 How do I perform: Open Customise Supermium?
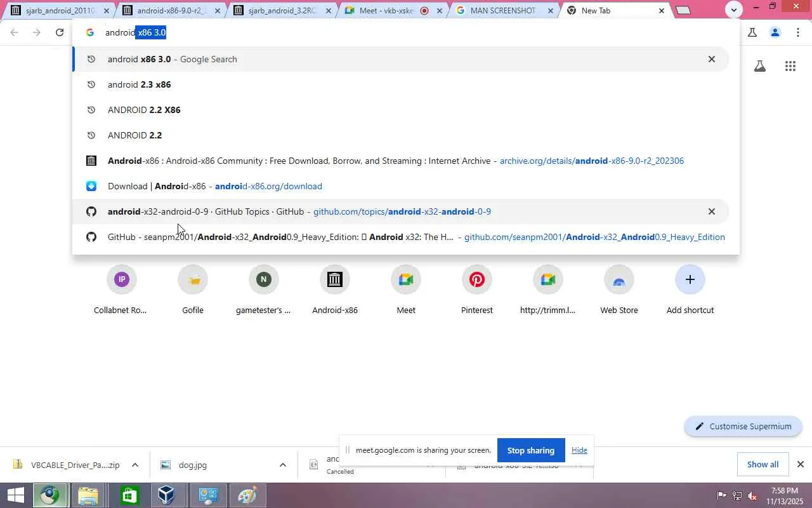coord(743,426)
